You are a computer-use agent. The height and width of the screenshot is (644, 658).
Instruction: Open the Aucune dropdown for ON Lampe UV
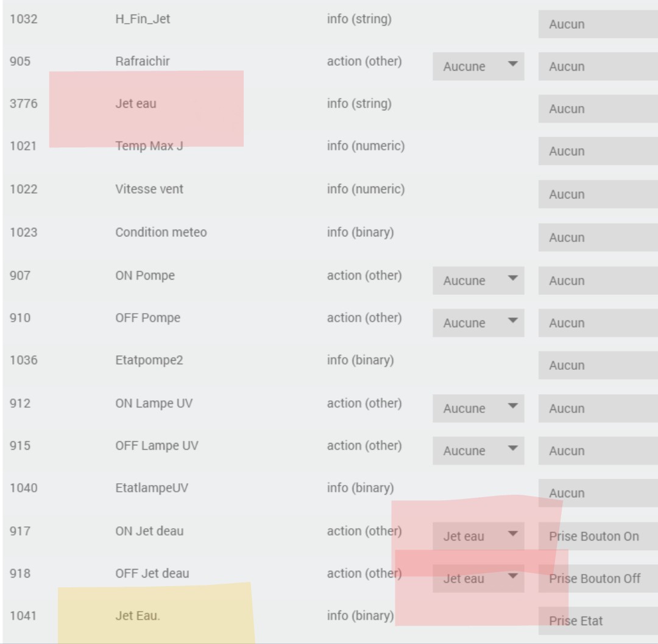click(x=478, y=408)
